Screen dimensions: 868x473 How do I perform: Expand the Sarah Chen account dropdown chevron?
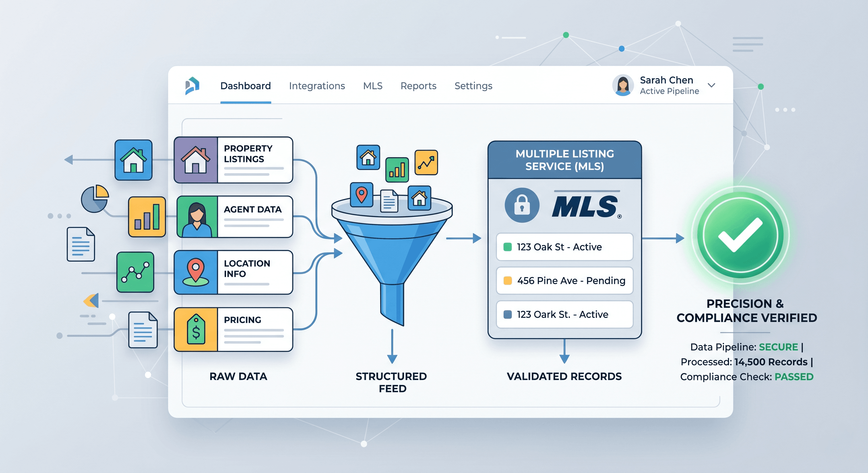coord(711,85)
